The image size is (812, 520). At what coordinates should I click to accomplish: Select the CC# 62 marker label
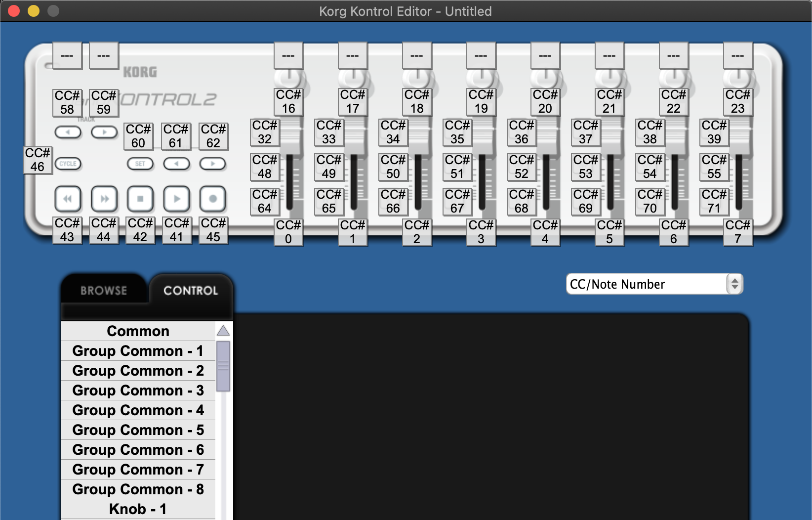pyautogui.click(x=213, y=136)
